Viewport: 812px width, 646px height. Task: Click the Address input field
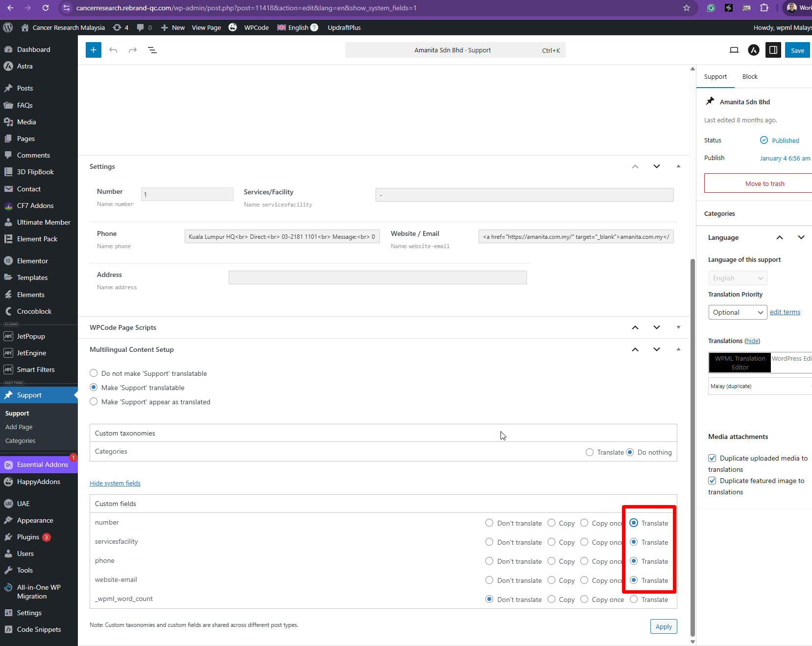[378, 277]
